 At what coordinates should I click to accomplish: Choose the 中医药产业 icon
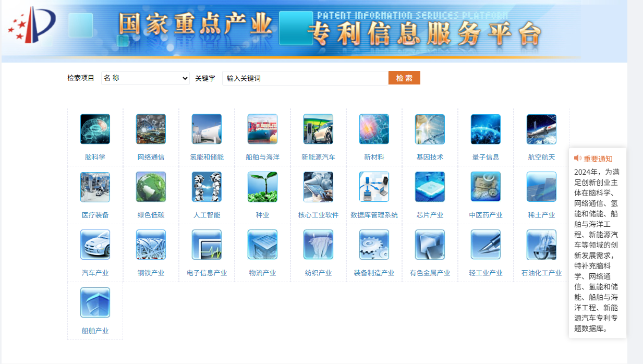pyautogui.click(x=486, y=187)
